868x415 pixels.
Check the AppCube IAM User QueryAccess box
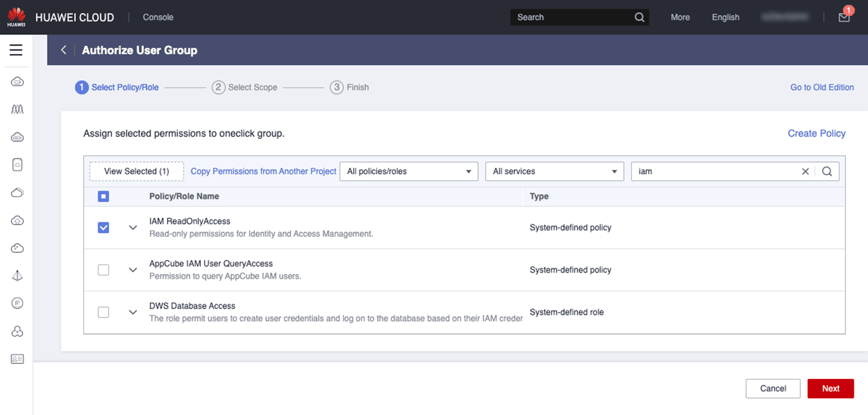pyautogui.click(x=103, y=270)
